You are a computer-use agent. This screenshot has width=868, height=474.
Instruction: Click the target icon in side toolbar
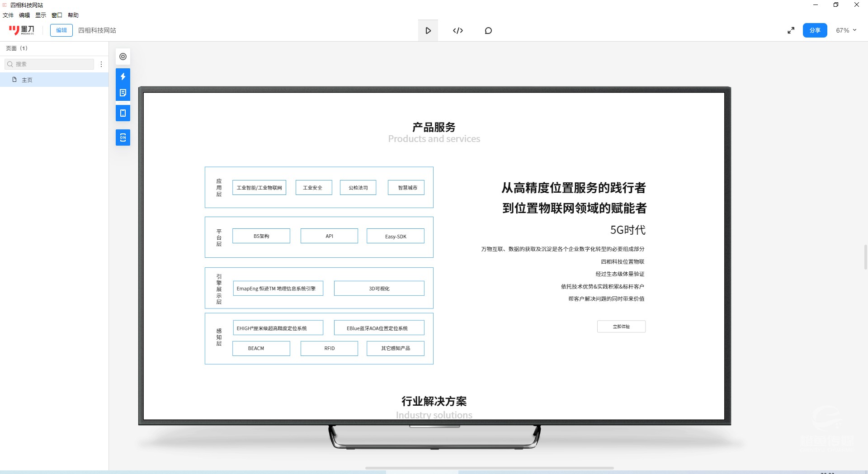(123, 57)
